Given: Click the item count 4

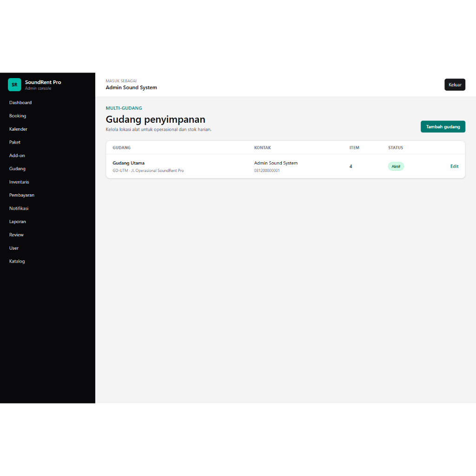Looking at the screenshot, I should [x=350, y=166].
